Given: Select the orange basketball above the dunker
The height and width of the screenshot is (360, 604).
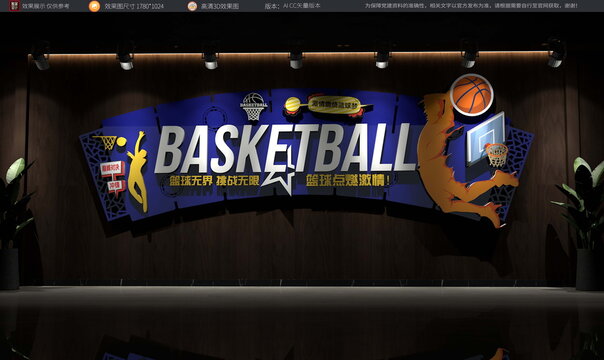Looking at the screenshot, I should click(x=472, y=95).
